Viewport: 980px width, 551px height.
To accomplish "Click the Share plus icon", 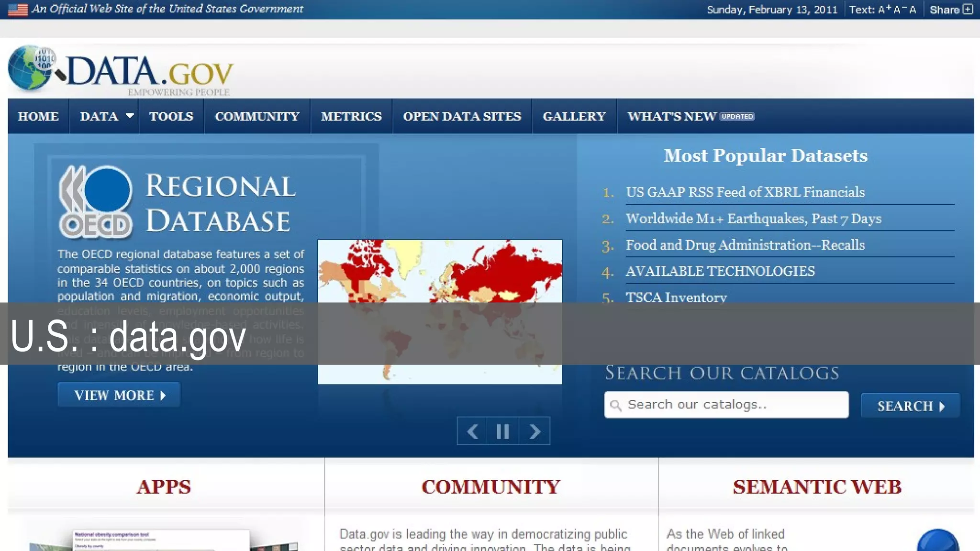I will point(968,10).
